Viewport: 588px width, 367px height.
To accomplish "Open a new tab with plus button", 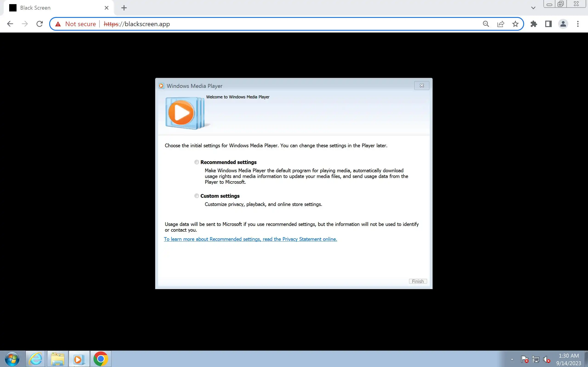I will click(124, 8).
